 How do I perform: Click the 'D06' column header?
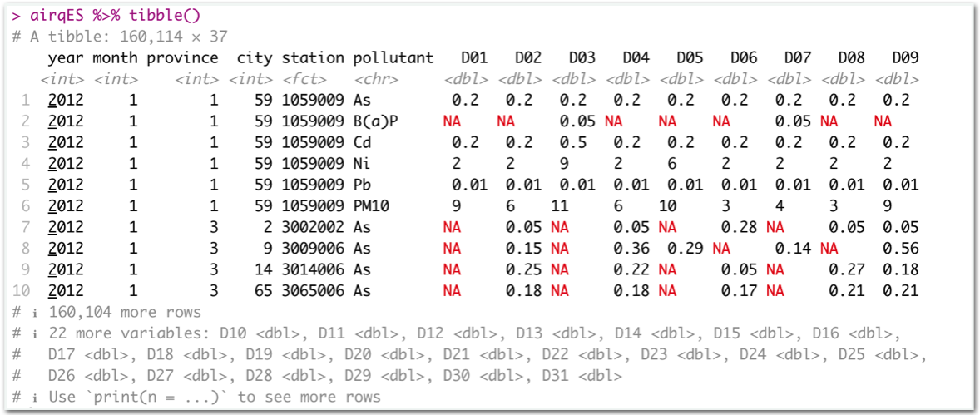744,58
